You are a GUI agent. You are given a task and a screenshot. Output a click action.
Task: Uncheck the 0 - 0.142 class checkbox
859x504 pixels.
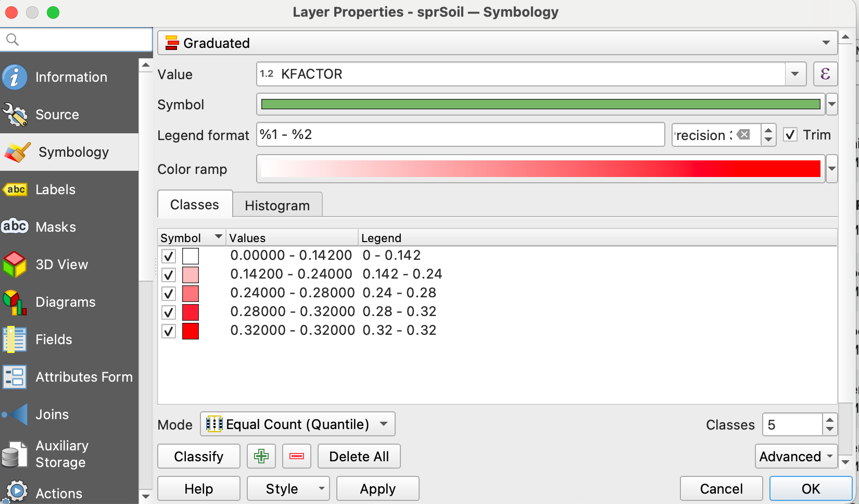click(169, 256)
